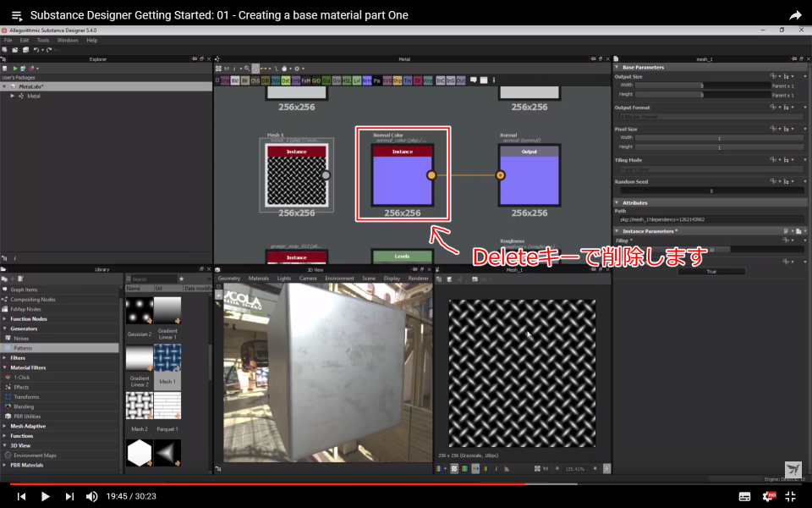Add a Blend node from graph toolbar
812x508 pixels.
click(234, 80)
